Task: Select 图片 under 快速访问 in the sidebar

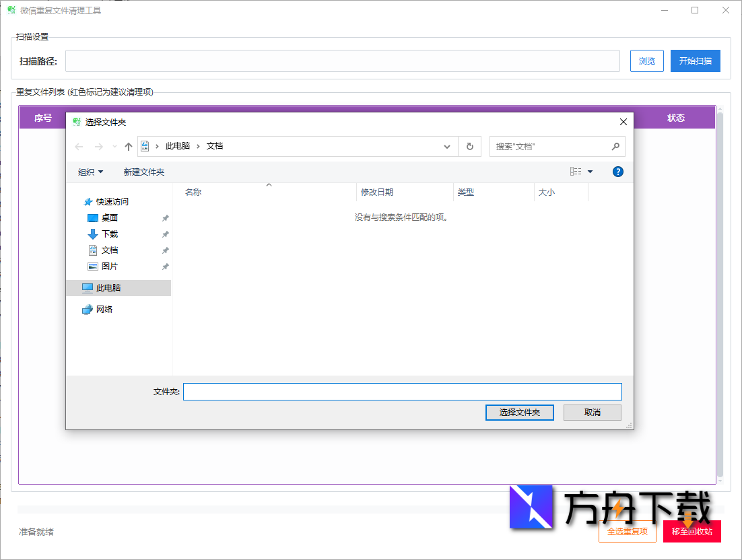Action: pyautogui.click(x=110, y=266)
